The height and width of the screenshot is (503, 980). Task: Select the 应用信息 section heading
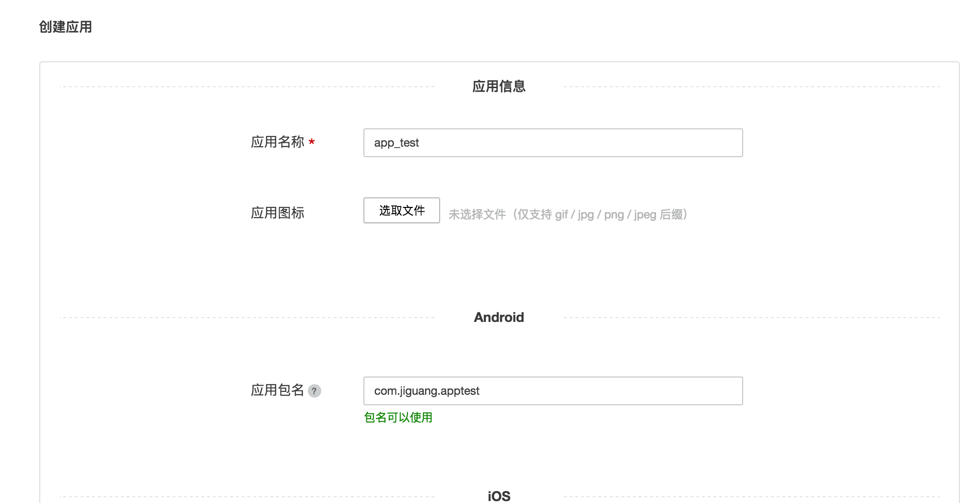tap(499, 87)
